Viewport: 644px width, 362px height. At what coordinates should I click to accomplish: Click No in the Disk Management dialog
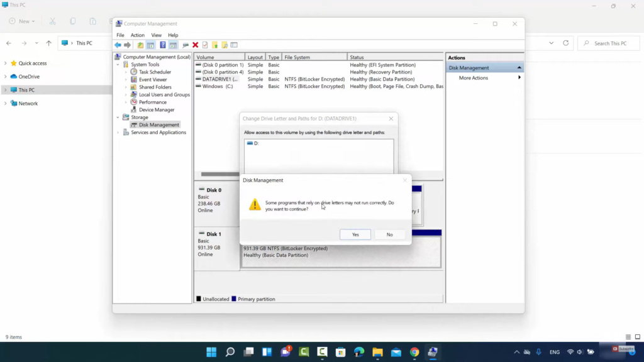click(389, 234)
